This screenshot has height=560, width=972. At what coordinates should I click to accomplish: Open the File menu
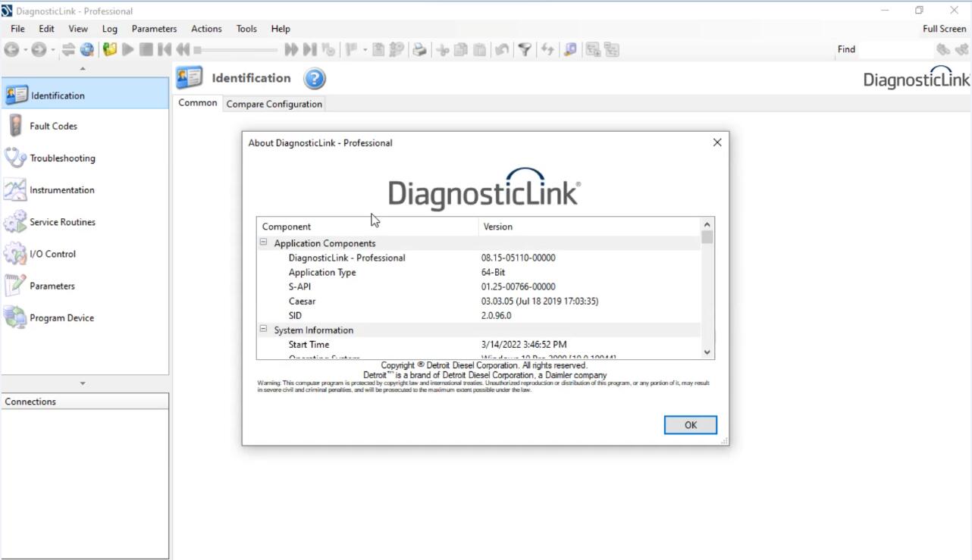(x=17, y=29)
